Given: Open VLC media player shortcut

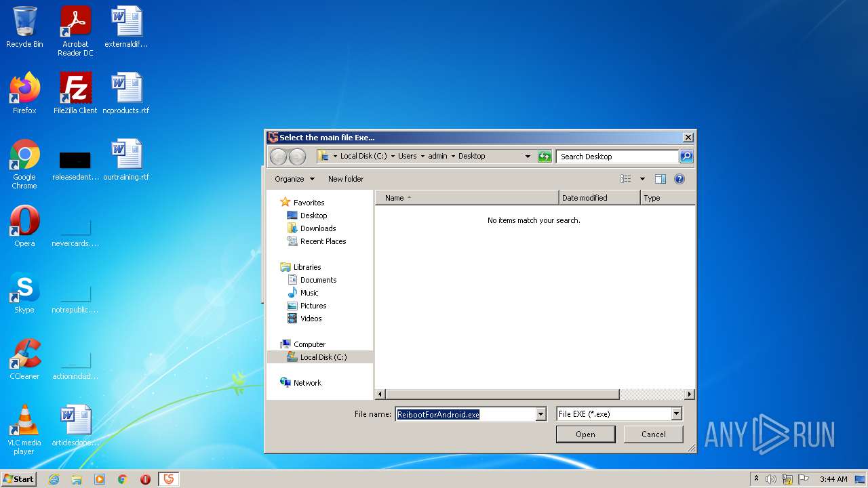Looking at the screenshot, I should pyautogui.click(x=24, y=430).
